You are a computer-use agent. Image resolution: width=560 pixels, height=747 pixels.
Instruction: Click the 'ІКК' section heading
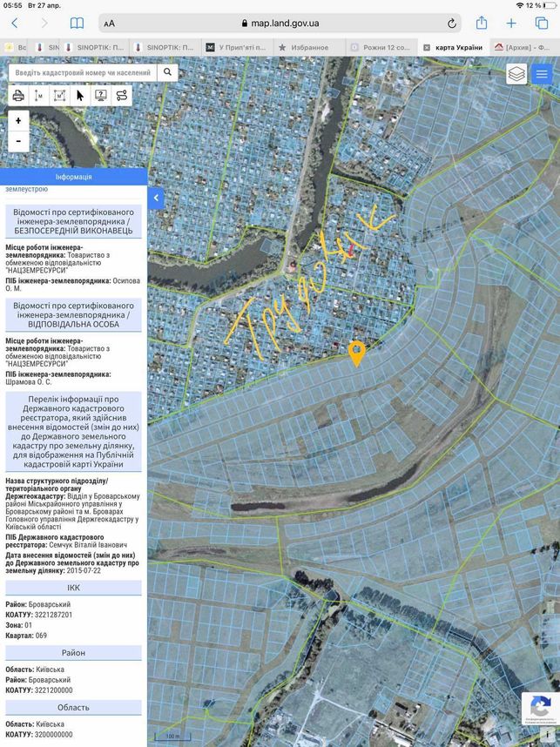(73, 588)
